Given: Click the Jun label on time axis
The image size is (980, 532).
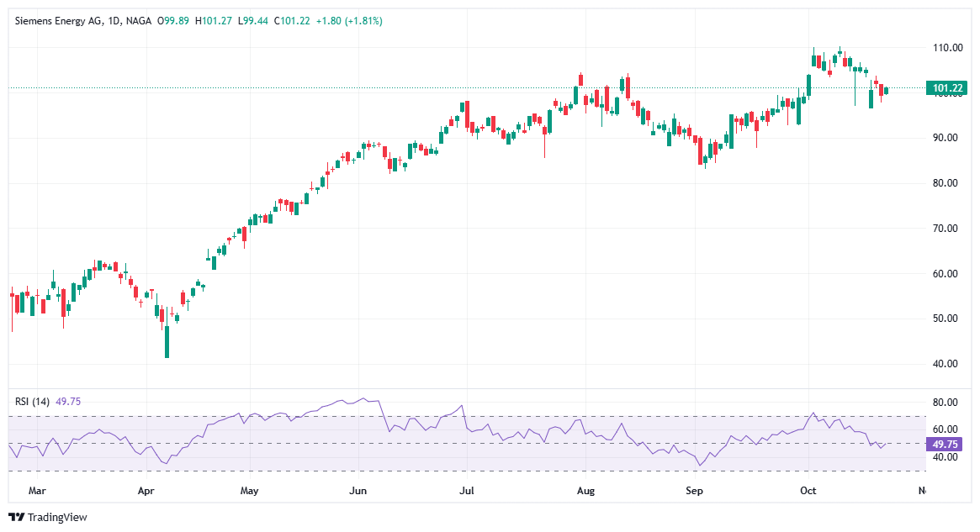Looking at the screenshot, I should point(358,489).
